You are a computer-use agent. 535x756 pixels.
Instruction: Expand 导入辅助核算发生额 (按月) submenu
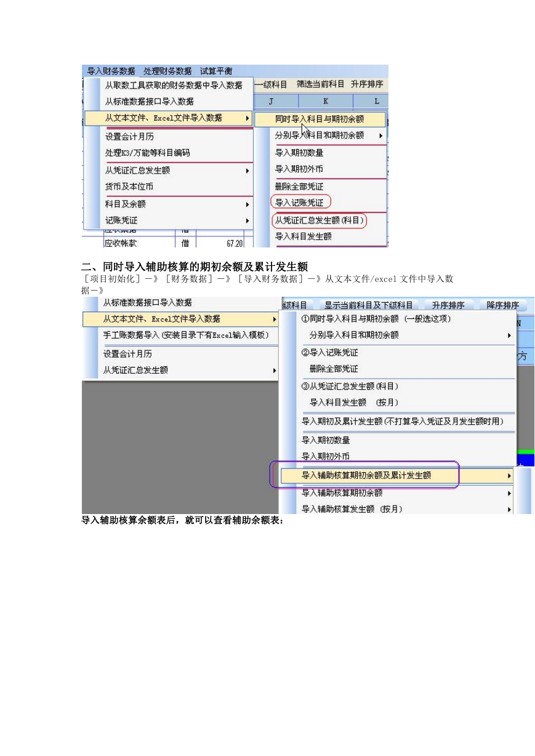pyautogui.click(x=398, y=509)
